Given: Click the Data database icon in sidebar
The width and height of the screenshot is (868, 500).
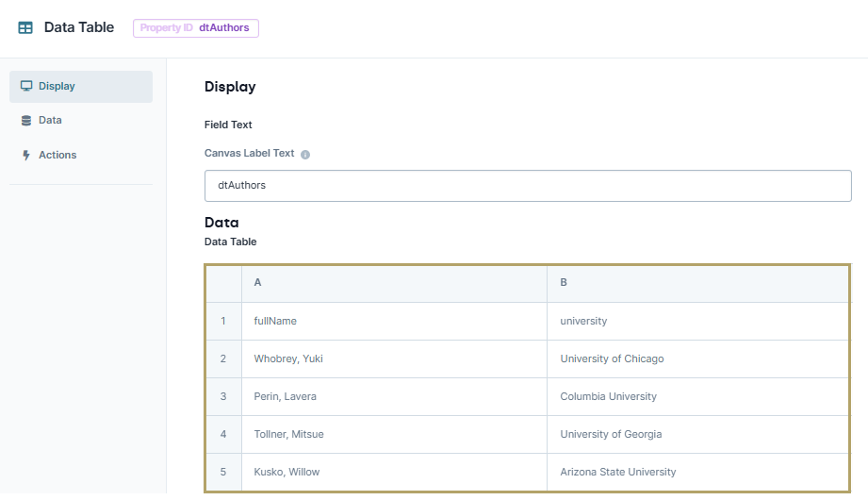Looking at the screenshot, I should coord(26,121).
